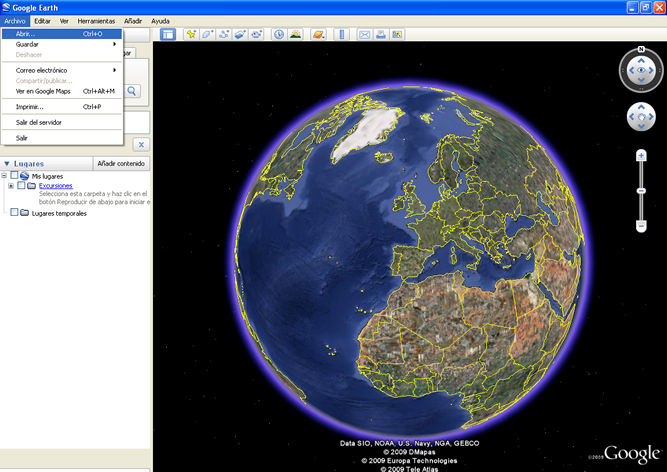Check the Mis lugares checkbox
The height and width of the screenshot is (472, 667).
[x=14, y=176]
